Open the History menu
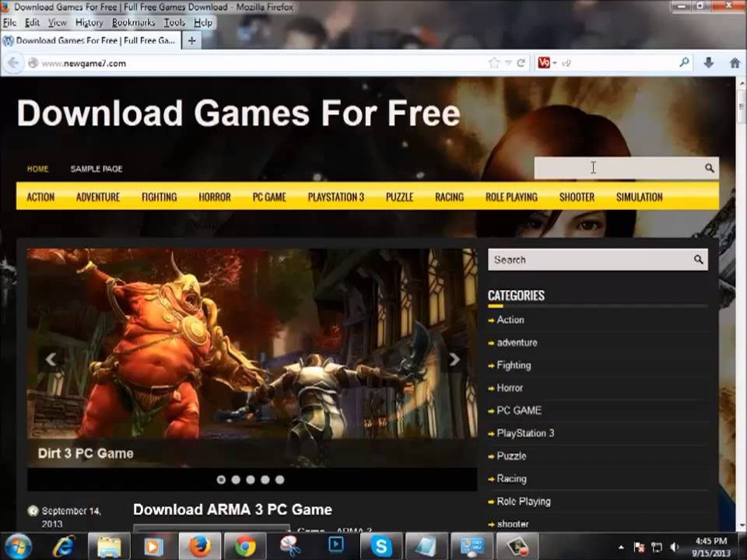The height and width of the screenshot is (560, 747). pos(89,23)
